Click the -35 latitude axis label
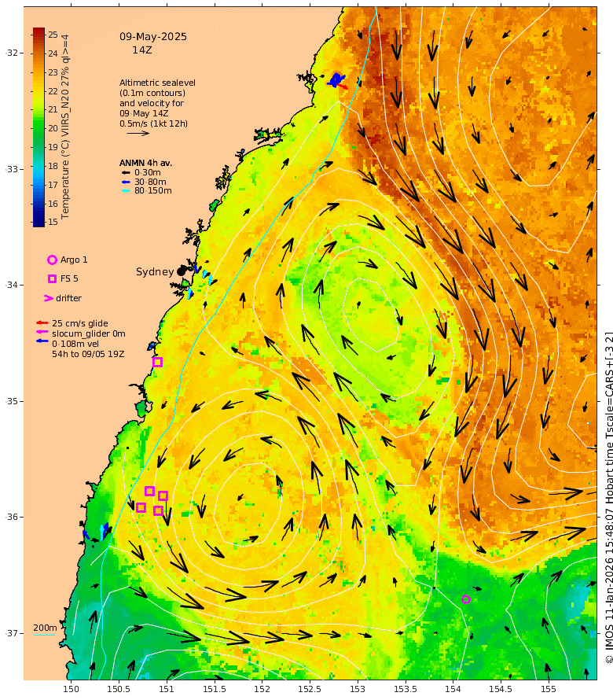The image size is (613, 700). point(12,401)
